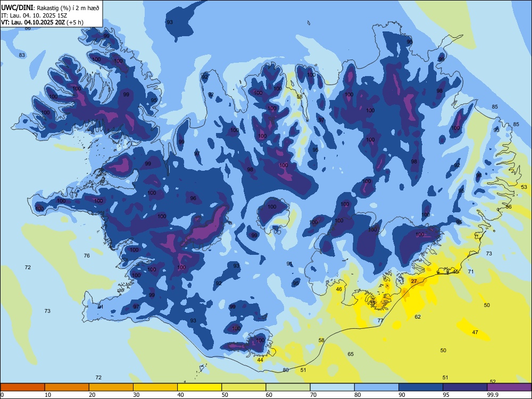This screenshot has width=532, height=399.
Task: Click the humidity value 62 on the map
Action: click(418, 317)
